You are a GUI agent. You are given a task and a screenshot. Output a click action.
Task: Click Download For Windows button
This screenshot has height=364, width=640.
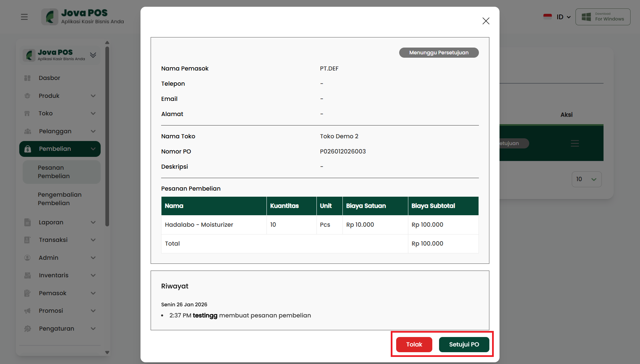pos(603,17)
